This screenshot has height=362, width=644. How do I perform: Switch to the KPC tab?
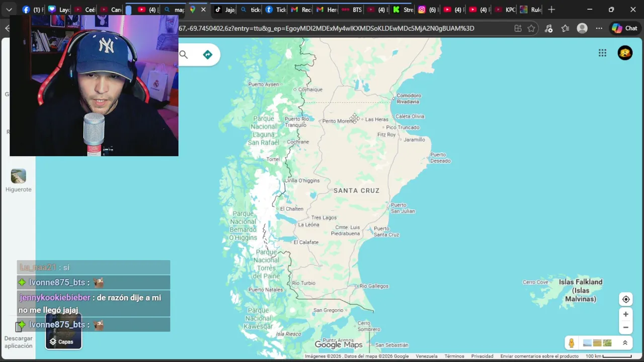coord(505,10)
